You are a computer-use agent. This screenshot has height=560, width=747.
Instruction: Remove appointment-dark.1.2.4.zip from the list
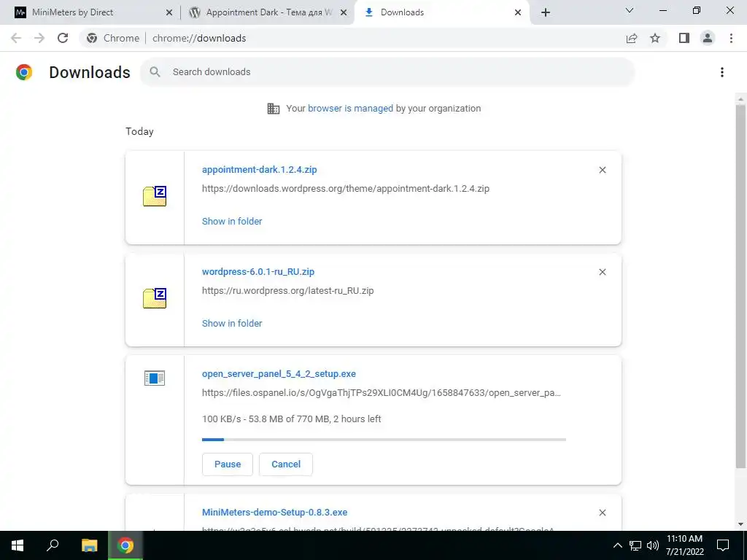coord(602,170)
